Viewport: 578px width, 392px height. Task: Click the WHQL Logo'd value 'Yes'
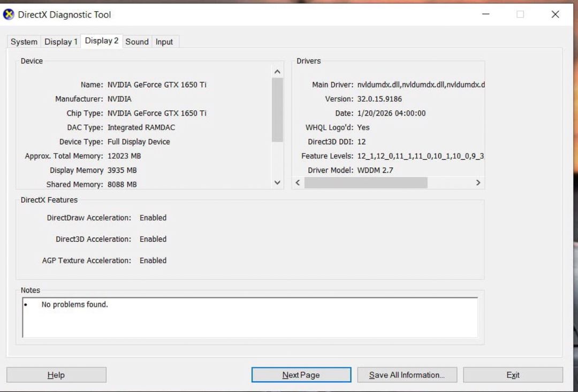click(363, 128)
